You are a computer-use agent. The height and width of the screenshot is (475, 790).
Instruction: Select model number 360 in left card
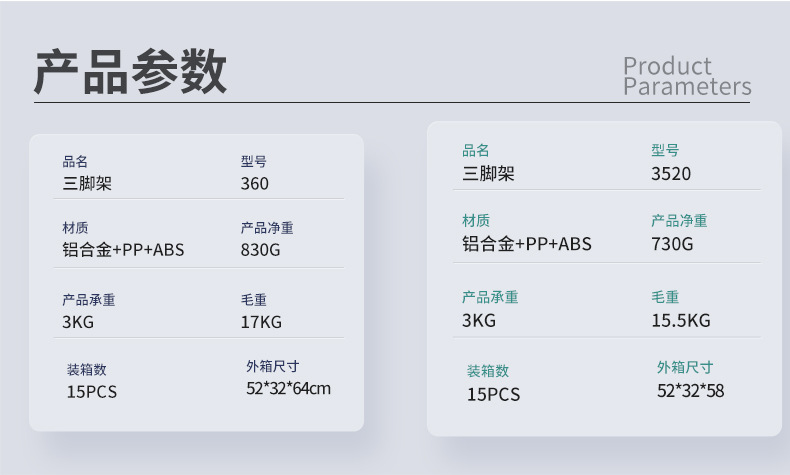pyautogui.click(x=254, y=183)
